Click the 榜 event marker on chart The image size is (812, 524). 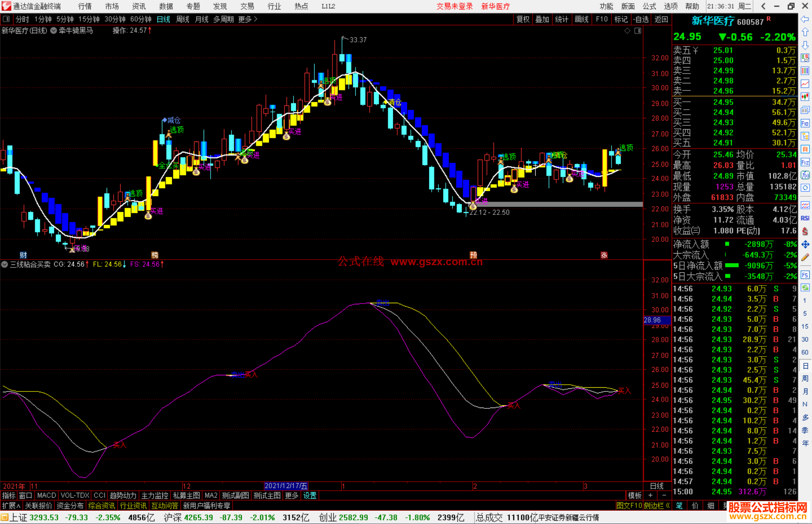point(155,255)
